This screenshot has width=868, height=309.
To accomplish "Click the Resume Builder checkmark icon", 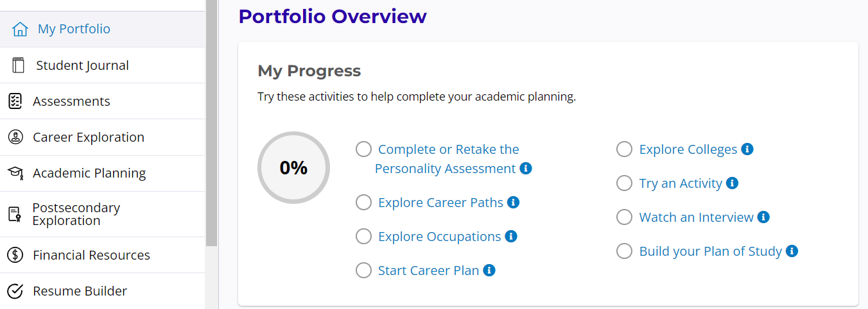I will click(x=15, y=291).
